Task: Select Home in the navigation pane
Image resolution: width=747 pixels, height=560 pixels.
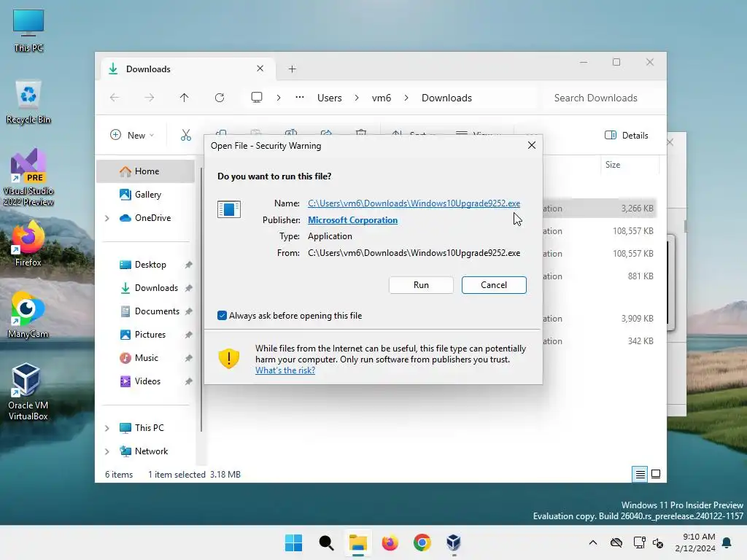Action: (x=146, y=171)
